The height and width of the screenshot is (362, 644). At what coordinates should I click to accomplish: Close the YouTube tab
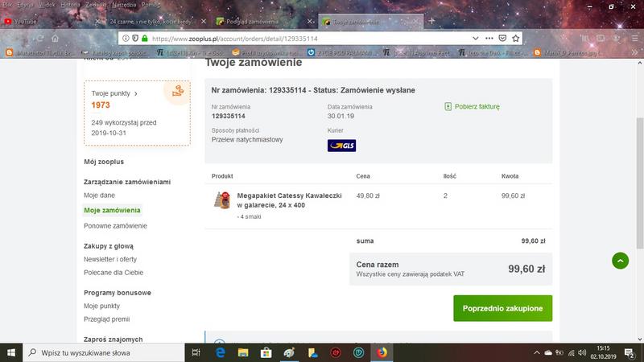(x=97, y=22)
